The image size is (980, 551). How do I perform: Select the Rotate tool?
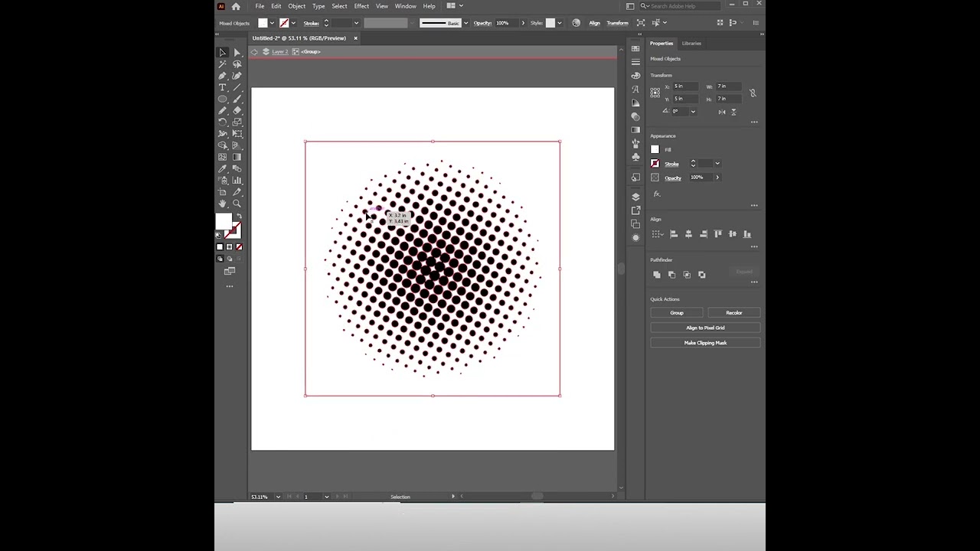(222, 122)
